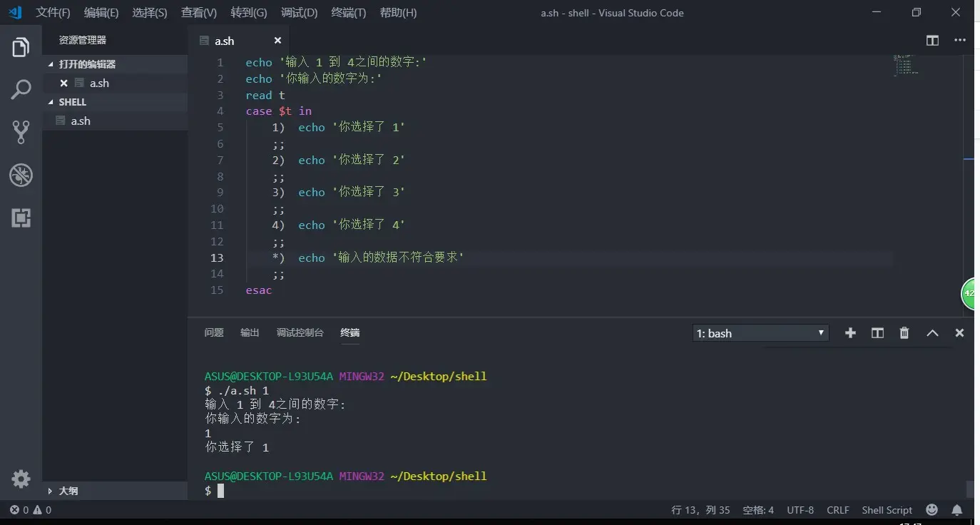This screenshot has height=525, width=980.
Task: Open the editor More Actions menu
Action: point(960,41)
